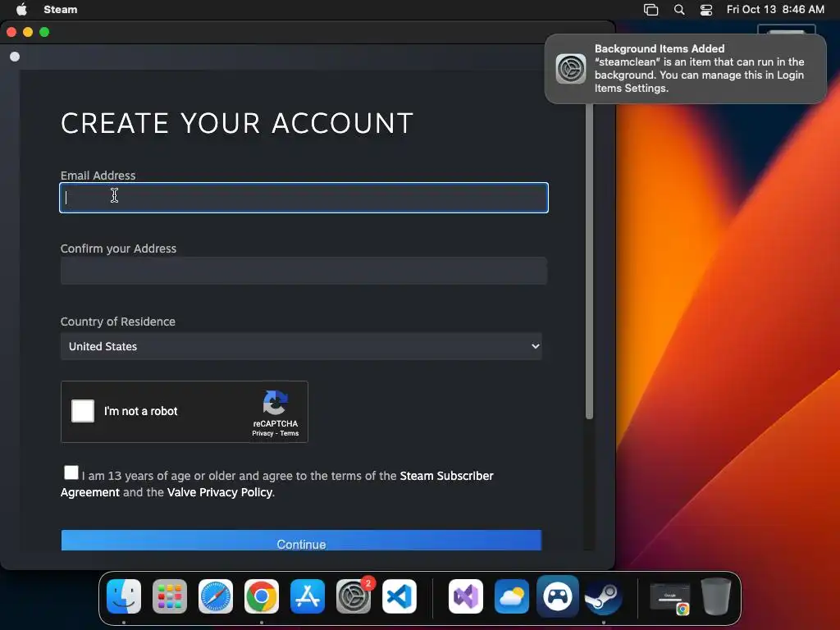Open Control Center in menu bar
This screenshot has height=630, width=840.
click(x=706, y=9)
